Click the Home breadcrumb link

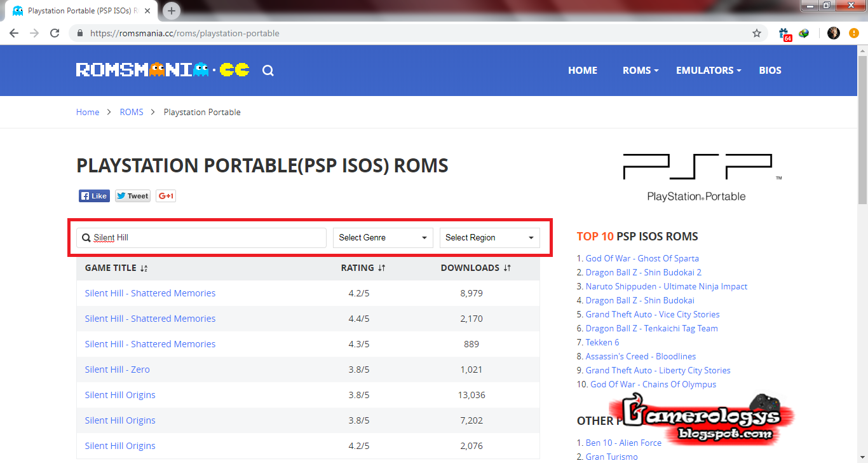tap(88, 112)
